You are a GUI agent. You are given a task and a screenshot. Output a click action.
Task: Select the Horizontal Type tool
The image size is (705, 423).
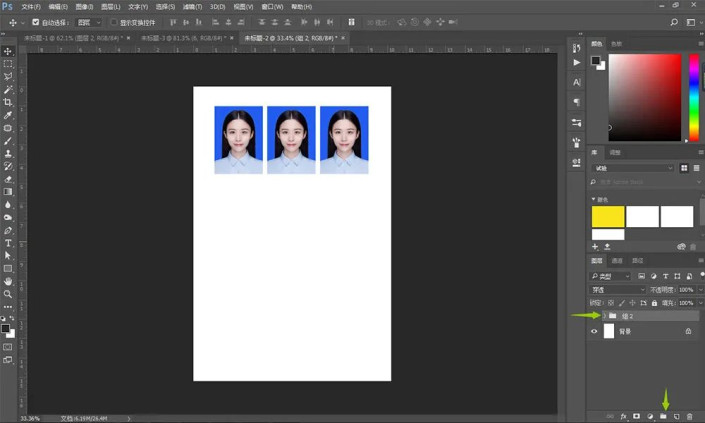point(8,243)
